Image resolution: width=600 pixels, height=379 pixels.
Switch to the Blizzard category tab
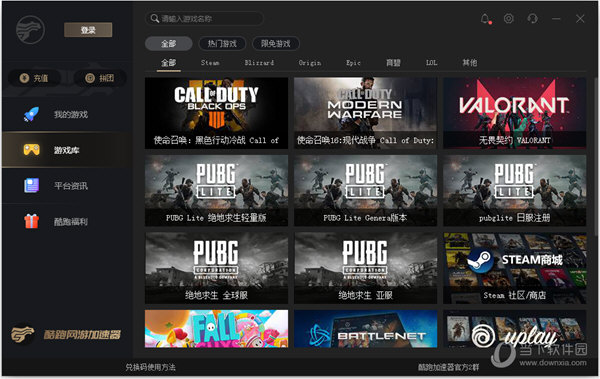click(259, 62)
